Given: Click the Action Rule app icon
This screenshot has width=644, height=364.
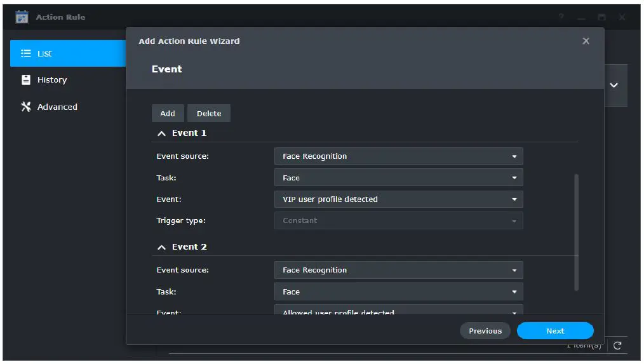Looking at the screenshot, I should click(22, 17).
